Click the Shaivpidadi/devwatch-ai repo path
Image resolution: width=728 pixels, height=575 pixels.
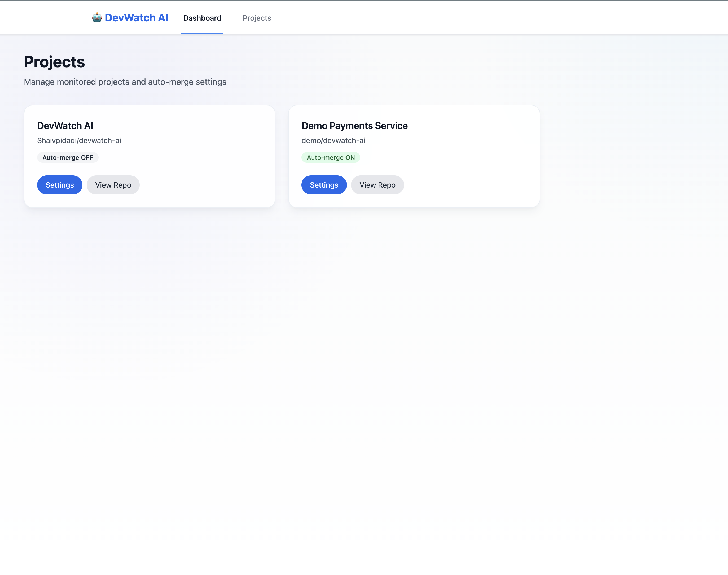point(79,141)
